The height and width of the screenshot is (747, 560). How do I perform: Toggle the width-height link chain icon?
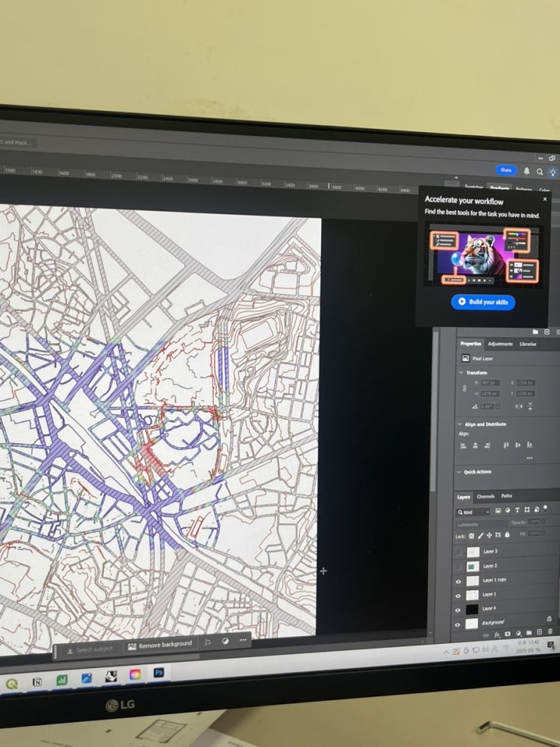point(464,388)
